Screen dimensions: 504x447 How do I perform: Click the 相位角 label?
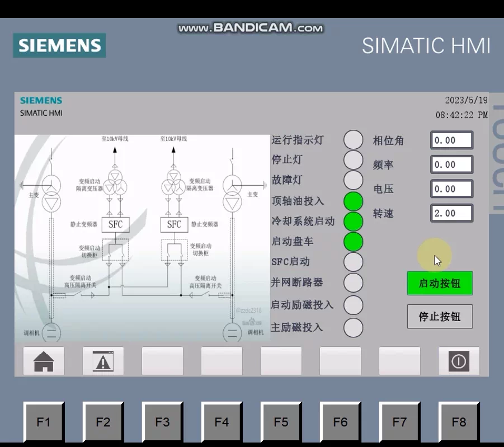tap(388, 140)
